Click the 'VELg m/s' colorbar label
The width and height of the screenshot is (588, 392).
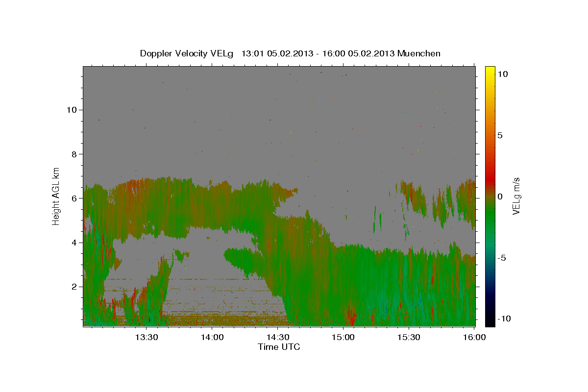pyautogui.click(x=516, y=196)
